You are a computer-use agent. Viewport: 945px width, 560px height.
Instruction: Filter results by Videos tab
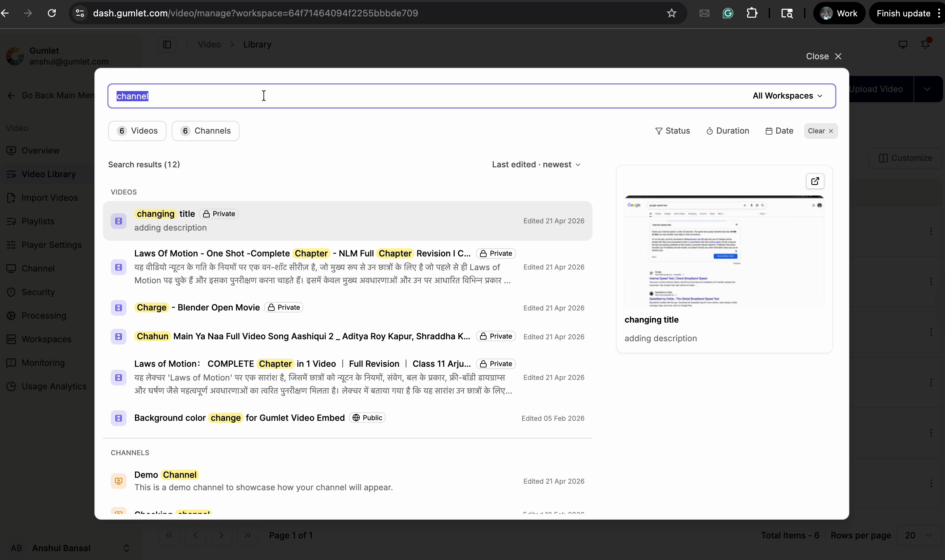click(137, 131)
